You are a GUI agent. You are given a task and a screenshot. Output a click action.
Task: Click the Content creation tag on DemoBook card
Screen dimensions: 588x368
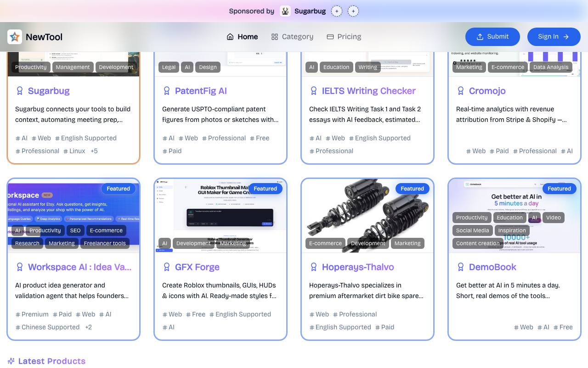click(x=478, y=243)
